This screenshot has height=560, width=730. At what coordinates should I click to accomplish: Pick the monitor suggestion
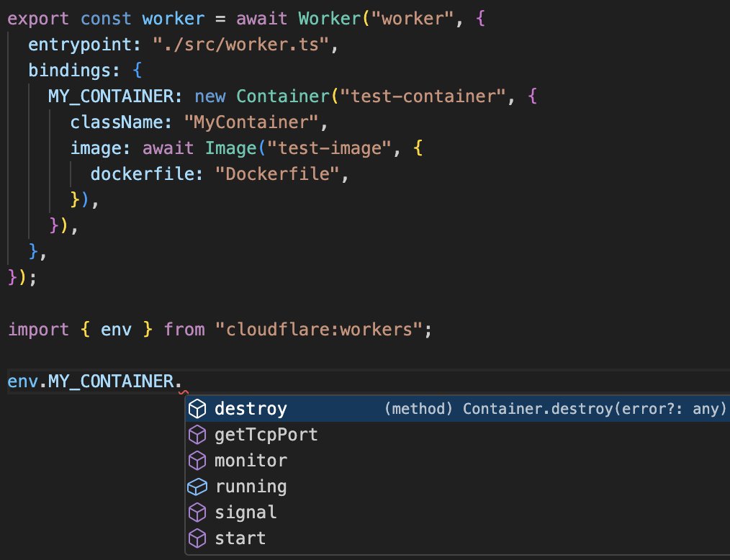click(x=458, y=461)
